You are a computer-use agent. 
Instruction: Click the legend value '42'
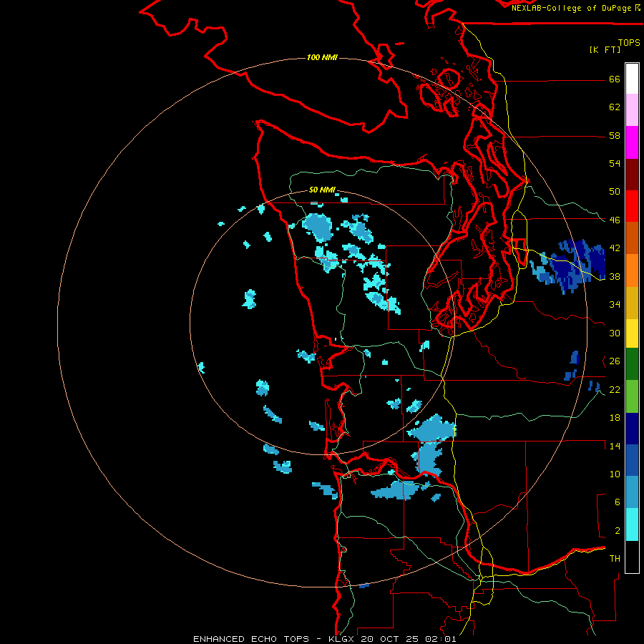pyautogui.click(x=615, y=248)
